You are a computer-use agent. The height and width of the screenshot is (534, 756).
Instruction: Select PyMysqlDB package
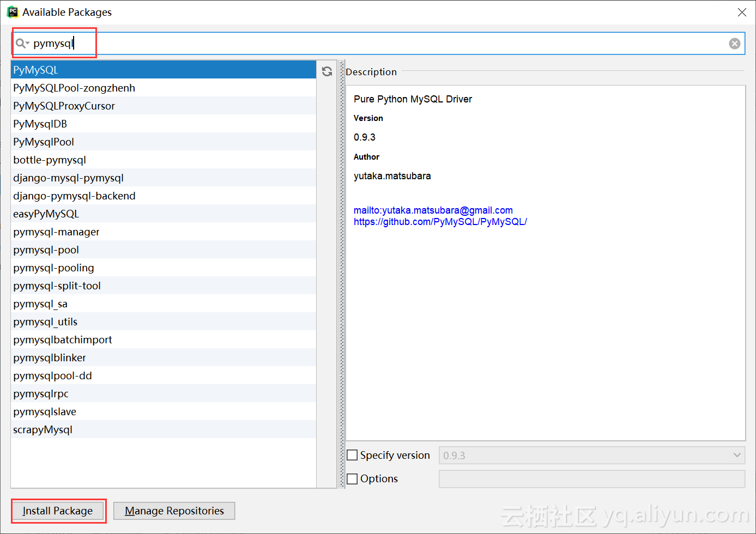[x=164, y=124]
